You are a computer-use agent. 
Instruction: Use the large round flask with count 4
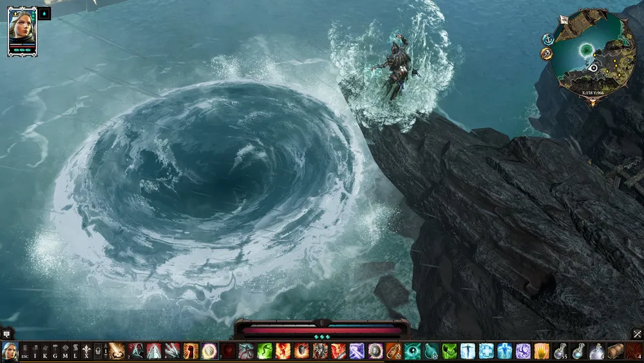click(x=597, y=351)
